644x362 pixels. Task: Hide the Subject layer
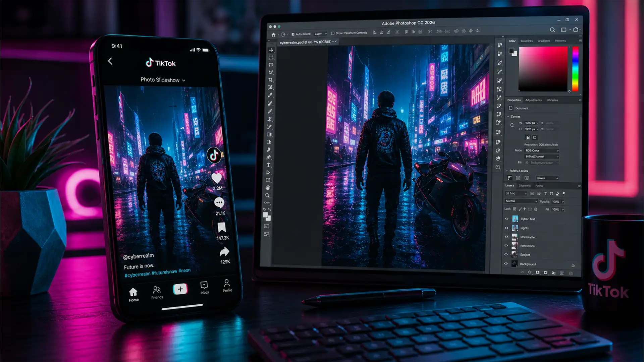(506, 254)
